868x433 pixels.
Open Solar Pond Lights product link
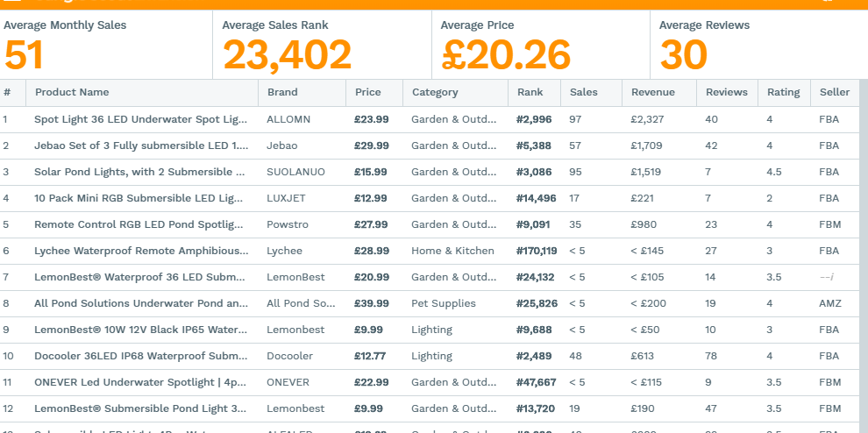pos(139,172)
